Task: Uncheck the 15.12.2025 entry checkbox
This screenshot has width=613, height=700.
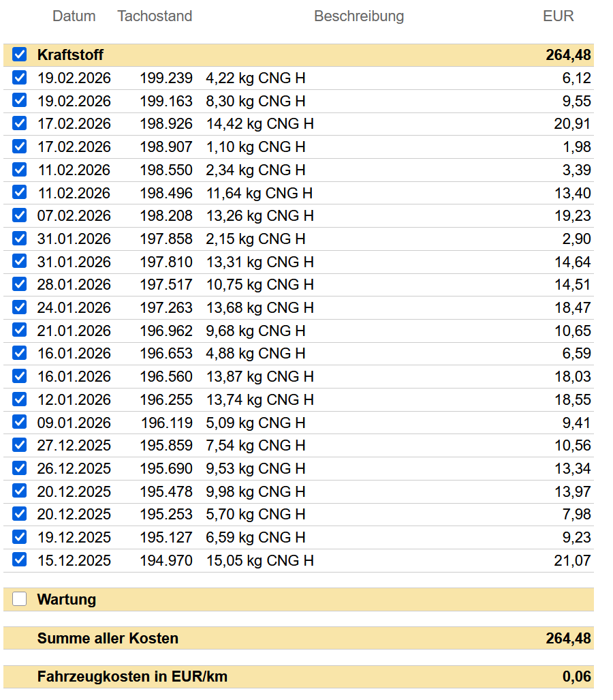Action: click(x=19, y=560)
